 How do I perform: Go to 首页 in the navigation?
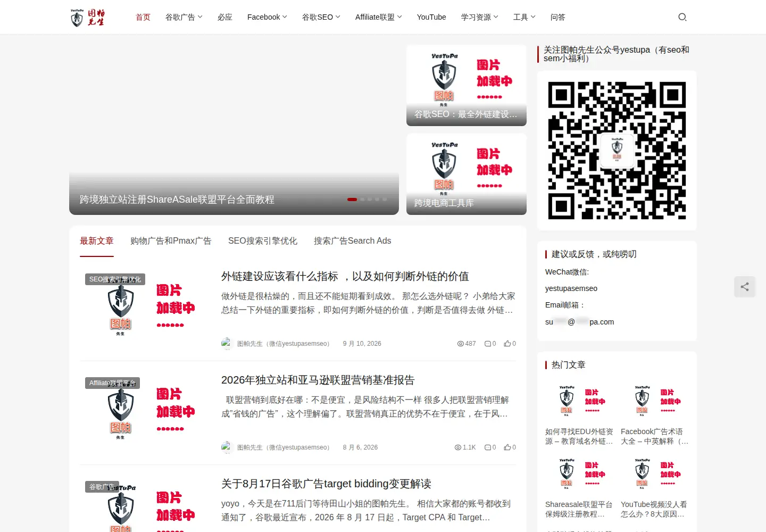click(143, 17)
